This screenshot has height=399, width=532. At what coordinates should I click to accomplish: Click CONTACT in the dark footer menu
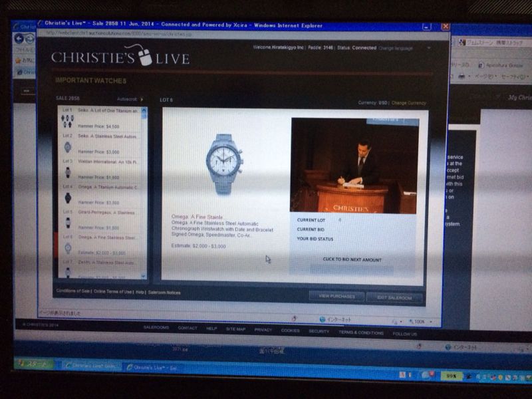coord(188,328)
